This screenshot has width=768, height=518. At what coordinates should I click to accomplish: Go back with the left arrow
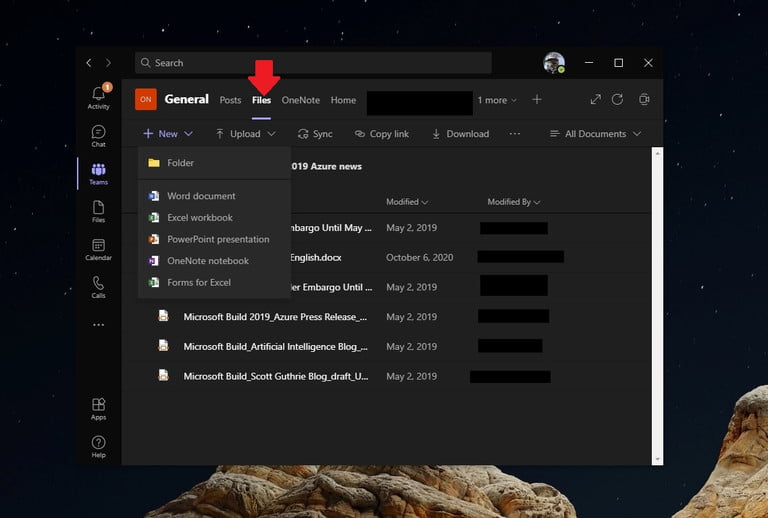89,63
